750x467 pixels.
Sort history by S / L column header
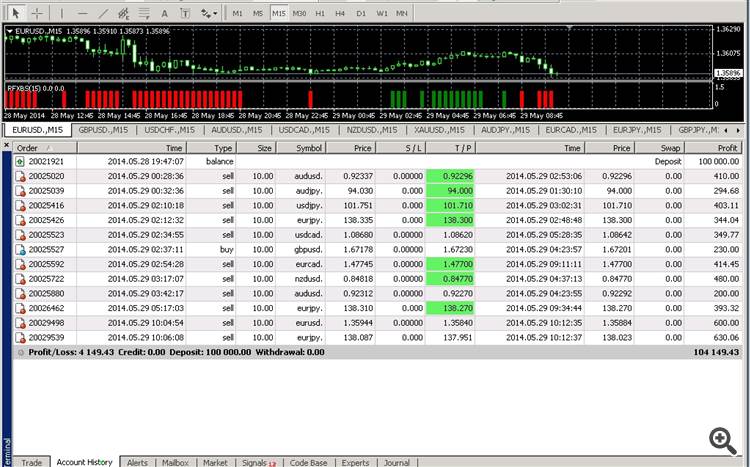[400, 148]
